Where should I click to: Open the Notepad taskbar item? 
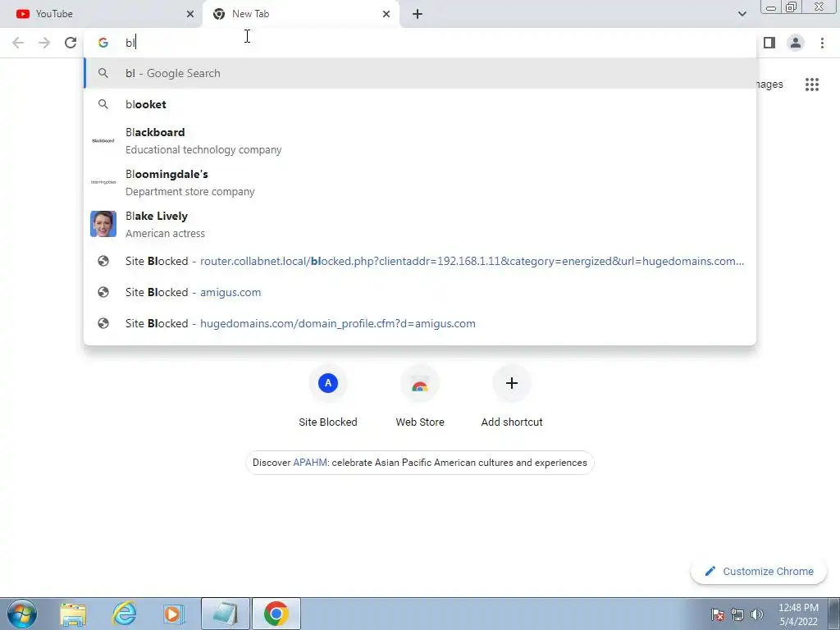(x=225, y=614)
